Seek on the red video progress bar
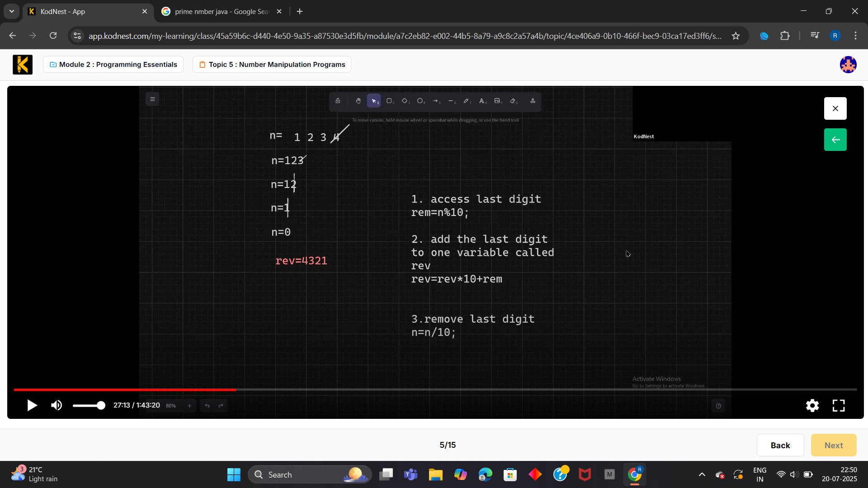The width and height of the screenshot is (868, 488). click(x=435, y=389)
